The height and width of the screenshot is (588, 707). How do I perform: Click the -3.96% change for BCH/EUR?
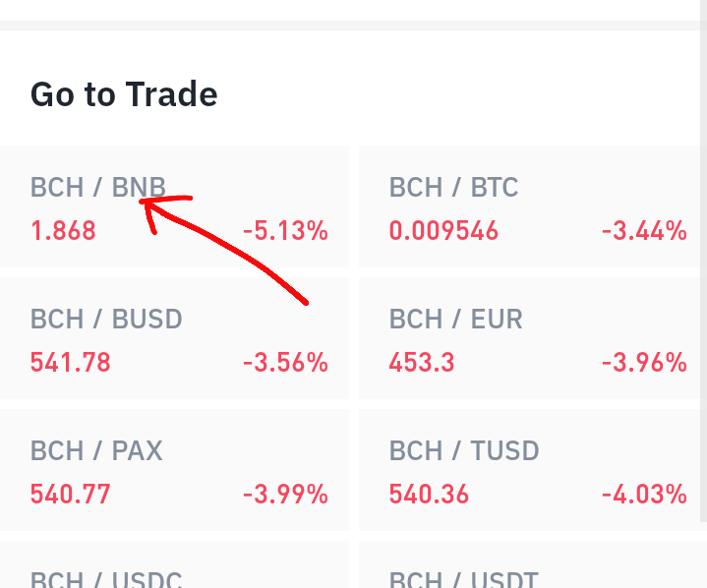tap(644, 363)
